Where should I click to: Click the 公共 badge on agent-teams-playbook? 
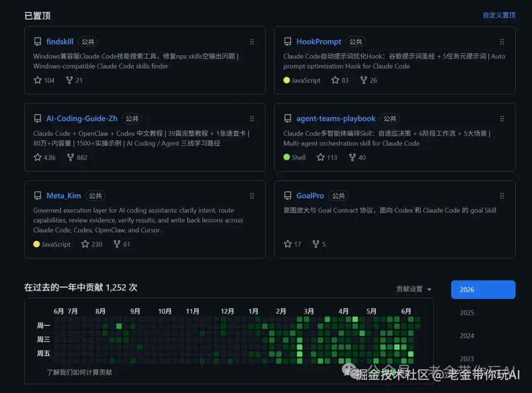[x=390, y=118]
